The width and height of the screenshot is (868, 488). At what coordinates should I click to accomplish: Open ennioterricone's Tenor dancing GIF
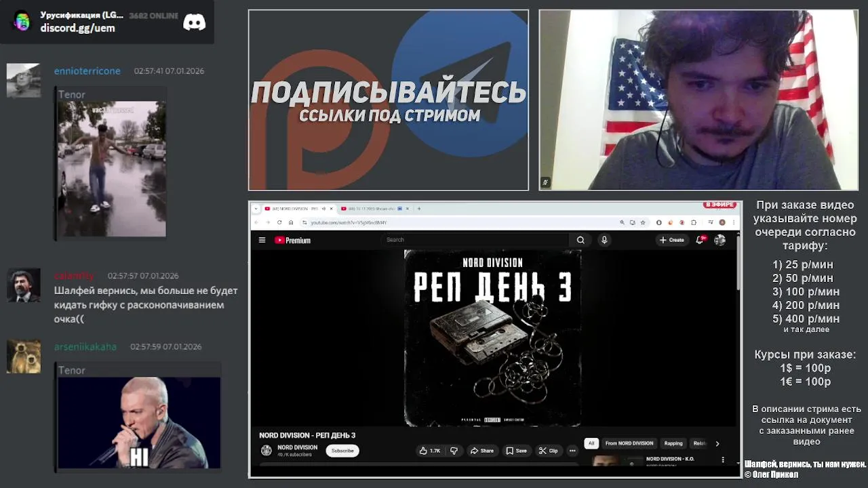click(111, 169)
